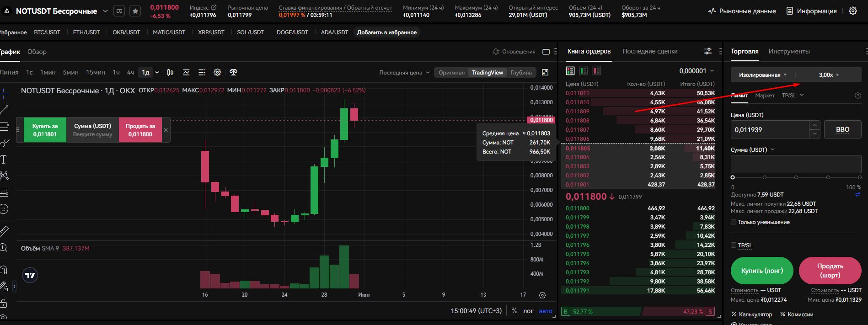
Task: Select the trend line drawing tool
Action: point(4,110)
